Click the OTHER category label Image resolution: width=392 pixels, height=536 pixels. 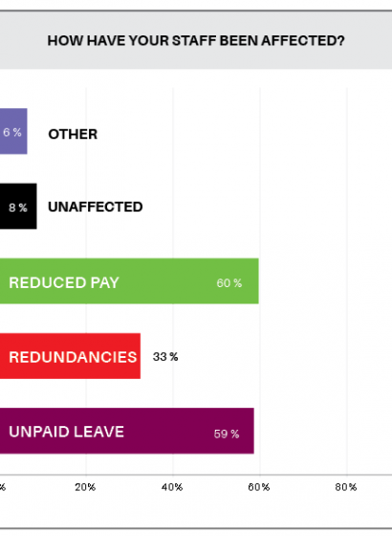click(73, 134)
